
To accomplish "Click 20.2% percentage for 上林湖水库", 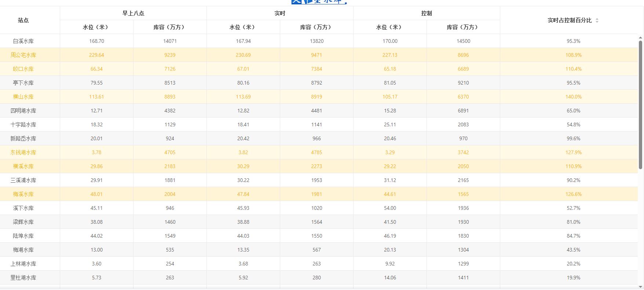I will (573, 264).
